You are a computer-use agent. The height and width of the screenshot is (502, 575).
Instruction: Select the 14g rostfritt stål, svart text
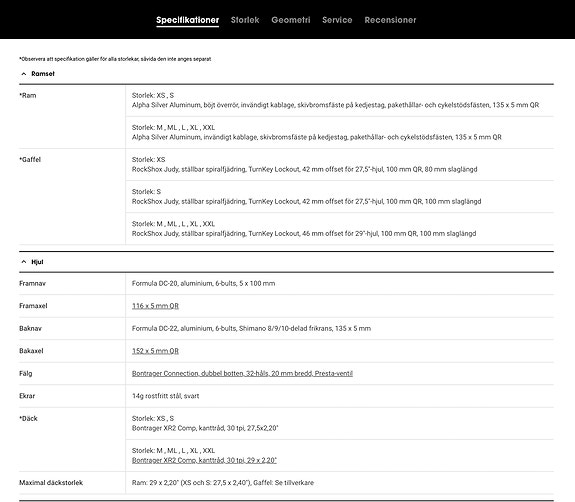[166, 396]
